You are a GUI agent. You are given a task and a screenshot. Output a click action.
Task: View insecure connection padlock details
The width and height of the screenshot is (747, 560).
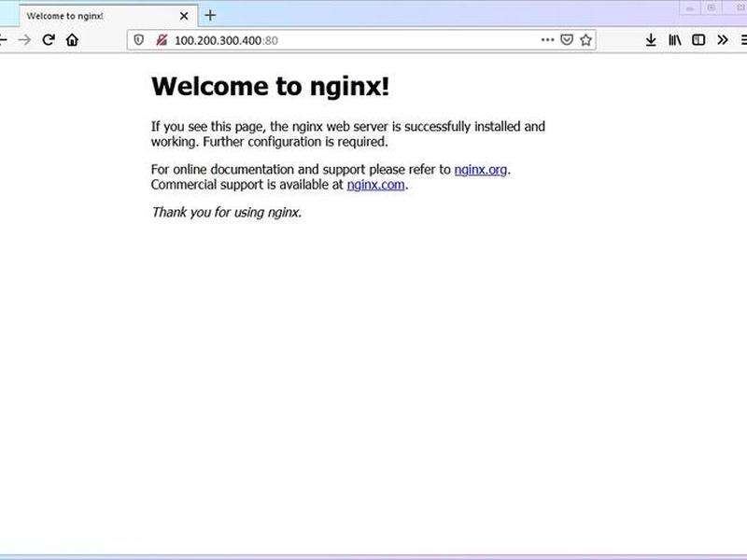tap(162, 40)
